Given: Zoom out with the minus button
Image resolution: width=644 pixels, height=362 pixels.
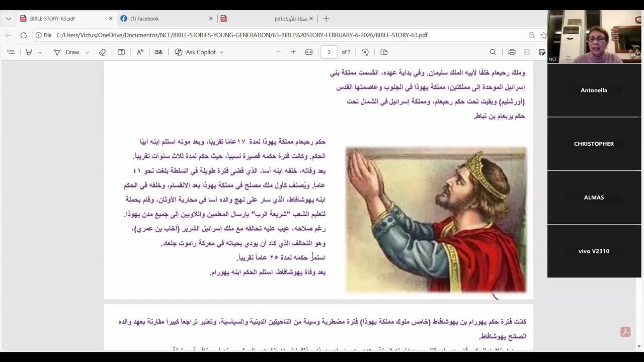Looking at the screenshot, I should point(278,52).
